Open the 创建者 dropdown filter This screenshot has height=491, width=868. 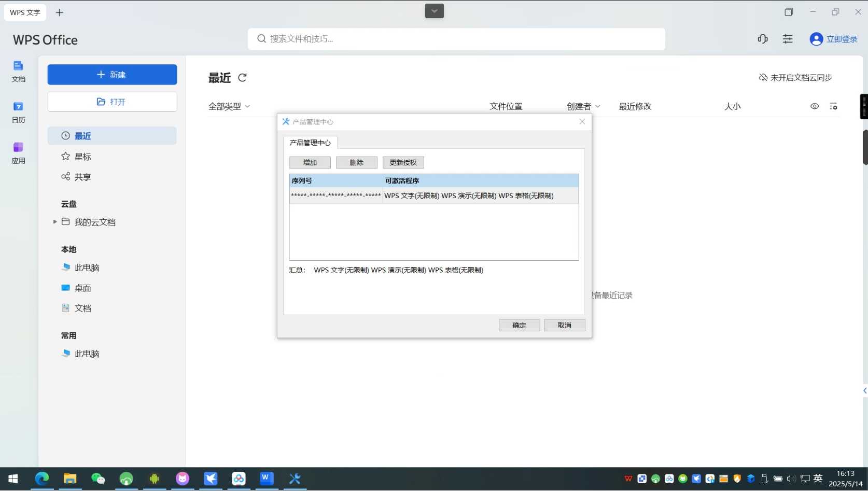(583, 106)
